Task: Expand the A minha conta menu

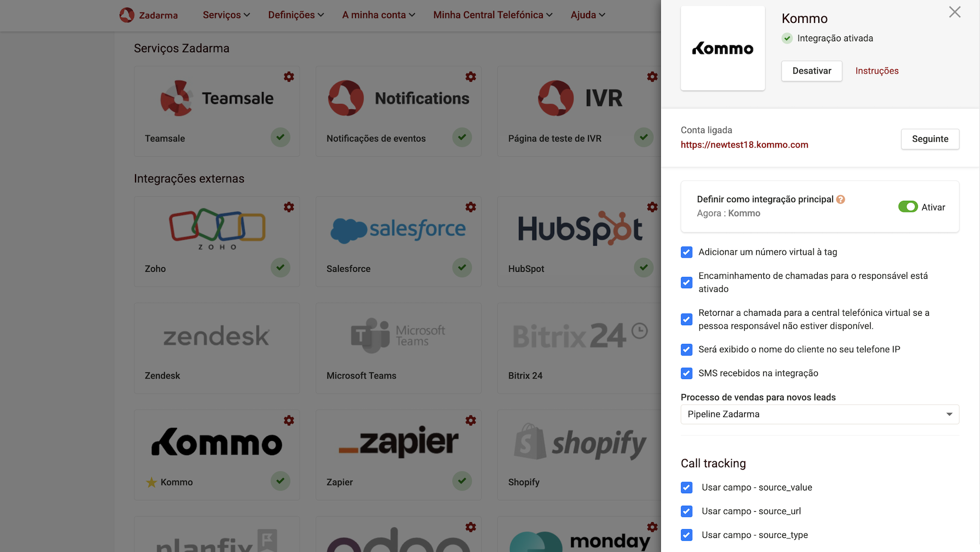Action: [x=378, y=15]
